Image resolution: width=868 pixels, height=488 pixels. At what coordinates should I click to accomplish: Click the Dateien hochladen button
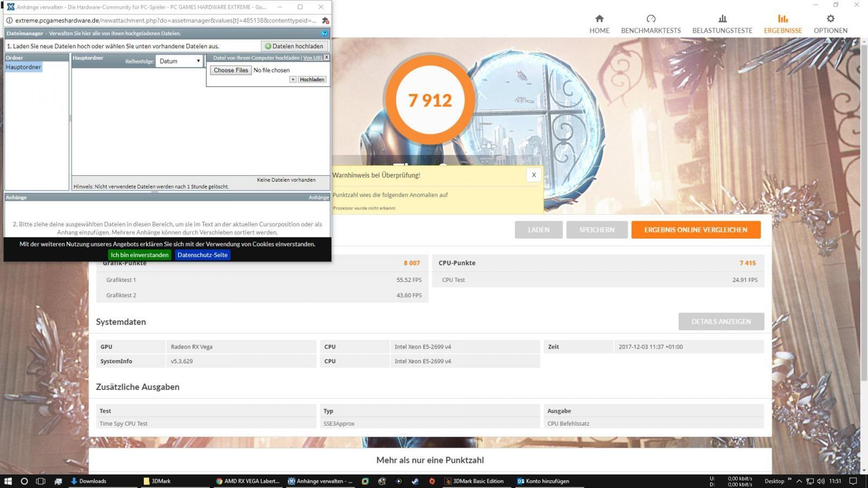(294, 46)
